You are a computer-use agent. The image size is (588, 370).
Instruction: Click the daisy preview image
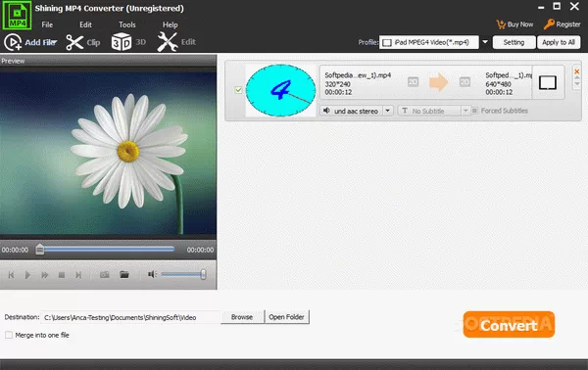coord(108,154)
